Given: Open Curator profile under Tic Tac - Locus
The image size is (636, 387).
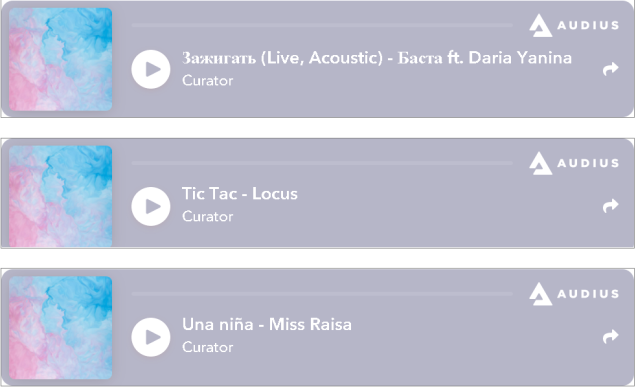Looking at the screenshot, I should coord(208,217).
